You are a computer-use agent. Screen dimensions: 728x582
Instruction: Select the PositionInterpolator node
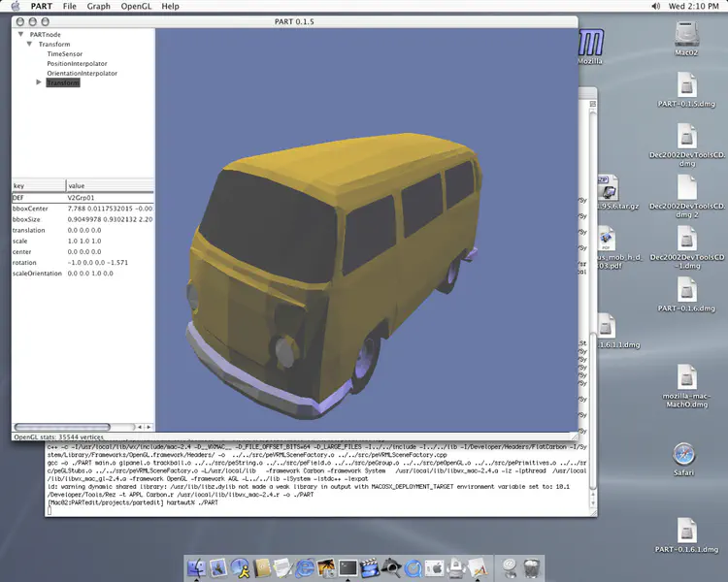coord(77,64)
